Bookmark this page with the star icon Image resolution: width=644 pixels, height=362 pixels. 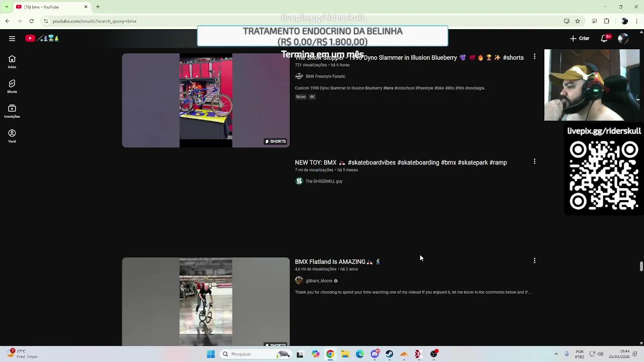pyautogui.click(x=578, y=21)
